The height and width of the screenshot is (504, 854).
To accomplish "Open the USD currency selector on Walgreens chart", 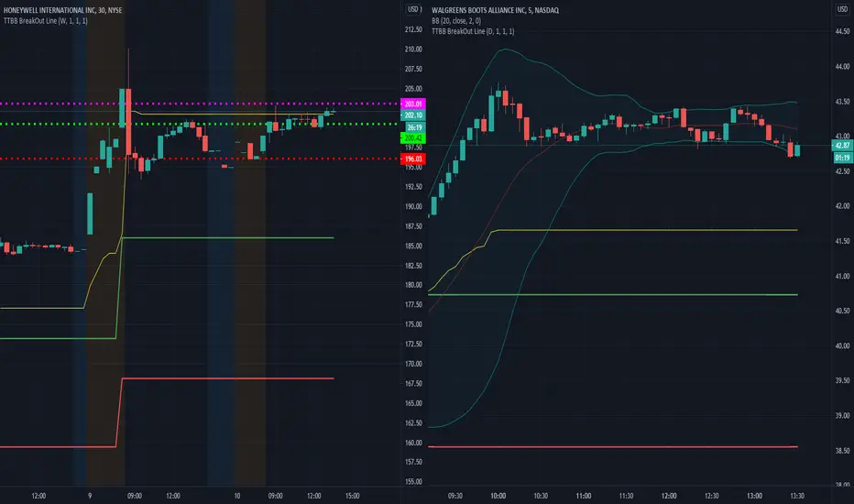I will coord(842,9).
